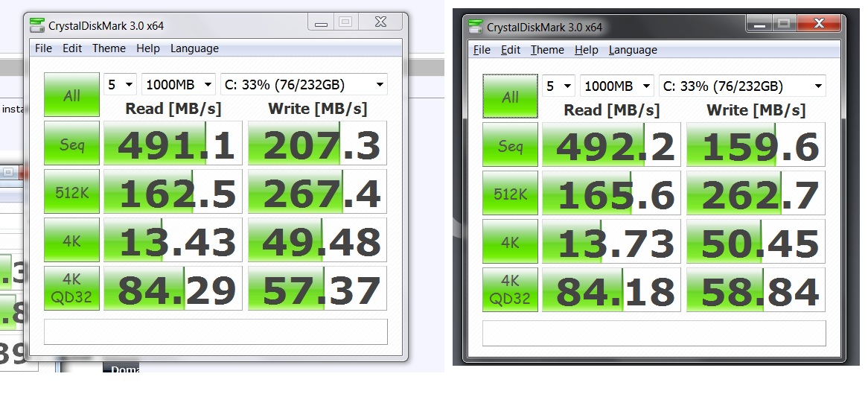Open File menu in right window

[482, 50]
